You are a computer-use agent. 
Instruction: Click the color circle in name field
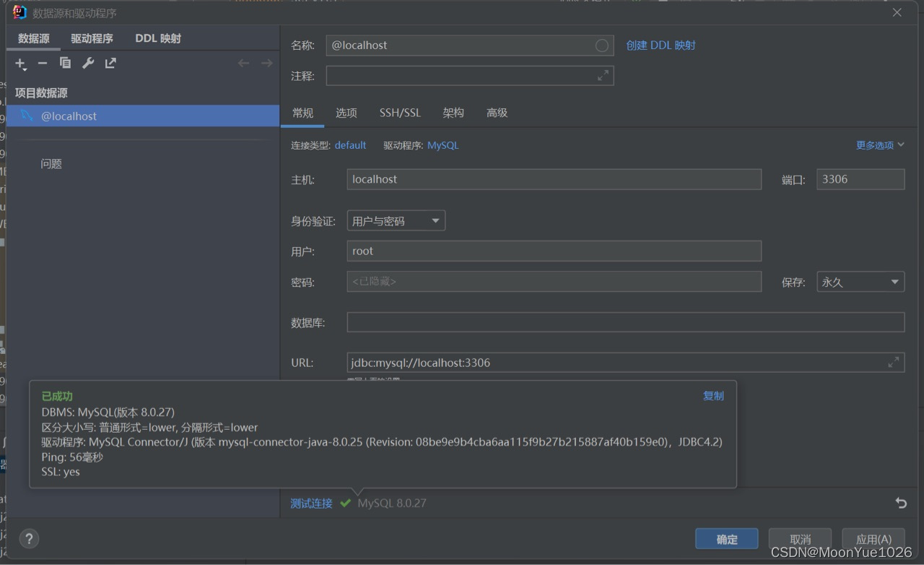[601, 46]
